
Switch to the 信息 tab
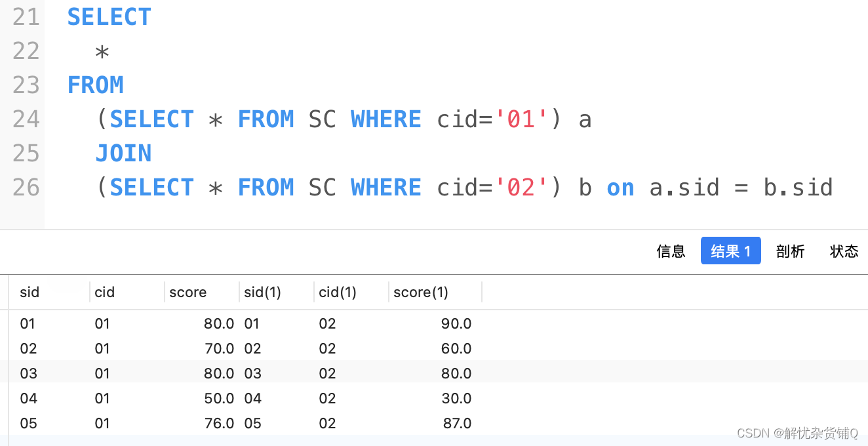coord(671,251)
